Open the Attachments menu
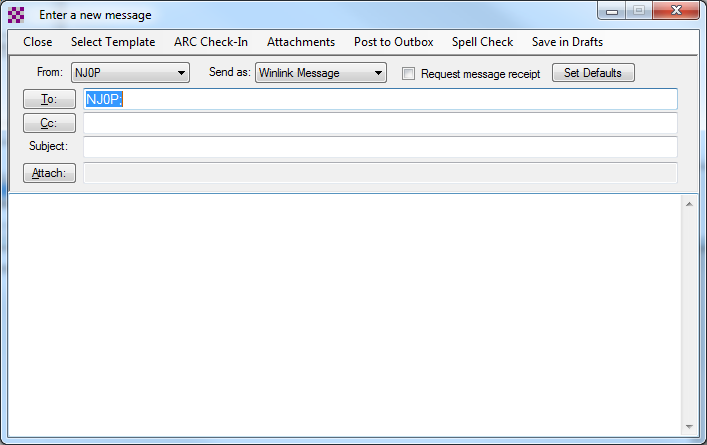 (x=301, y=42)
